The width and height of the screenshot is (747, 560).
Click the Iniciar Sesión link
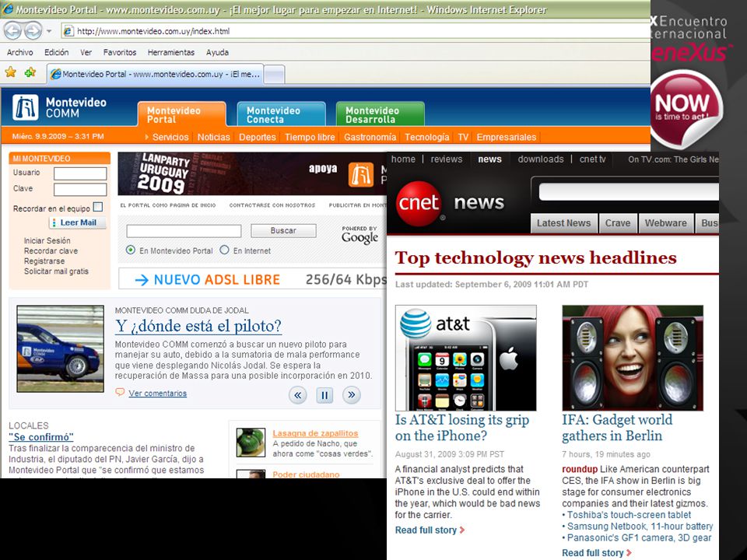tap(47, 240)
